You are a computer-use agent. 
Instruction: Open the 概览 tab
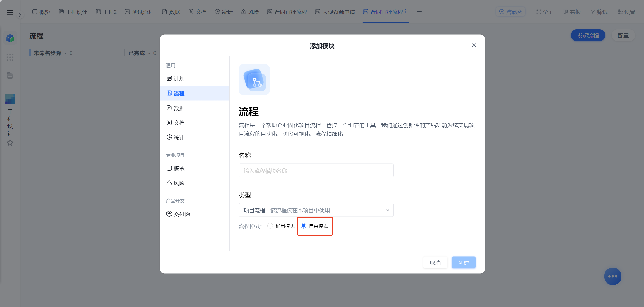pos(41,12)
